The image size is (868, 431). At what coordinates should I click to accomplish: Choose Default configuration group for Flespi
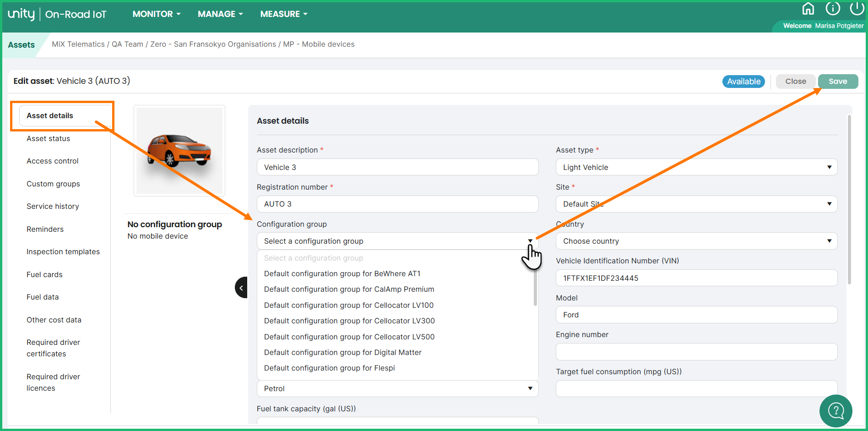pos(329,368)
